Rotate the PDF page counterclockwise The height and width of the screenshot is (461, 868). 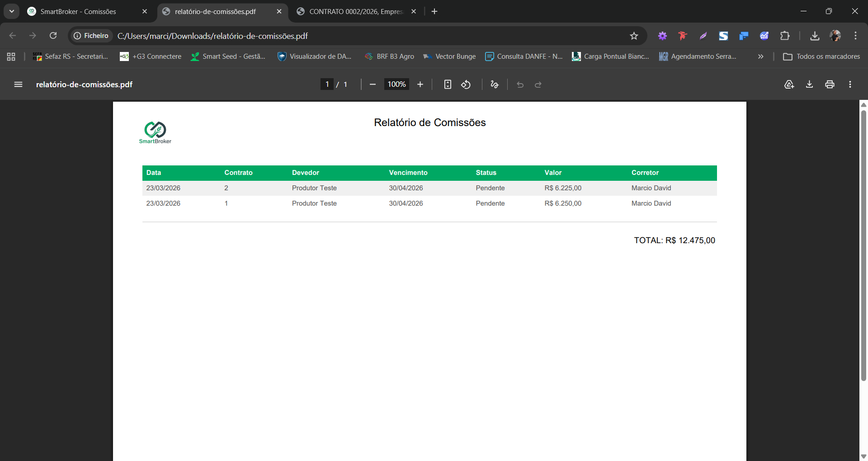(x=466, y=85)
